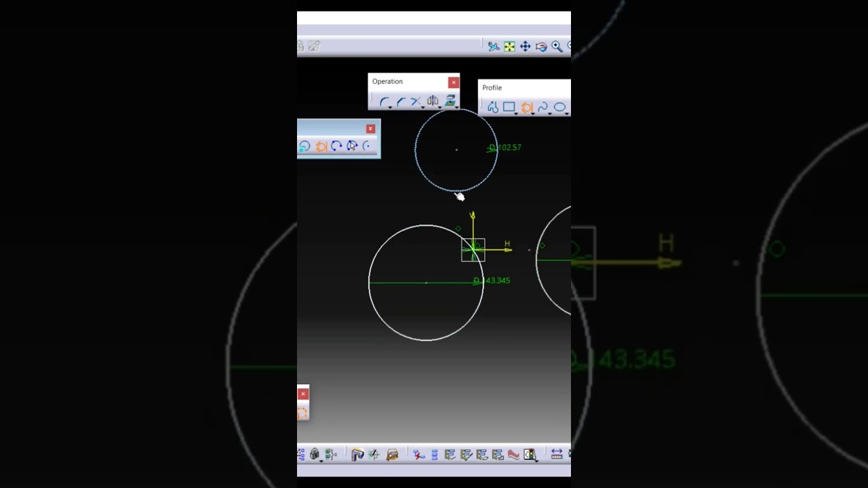Open dropdown arrow under Corner tool

[390, 108]
